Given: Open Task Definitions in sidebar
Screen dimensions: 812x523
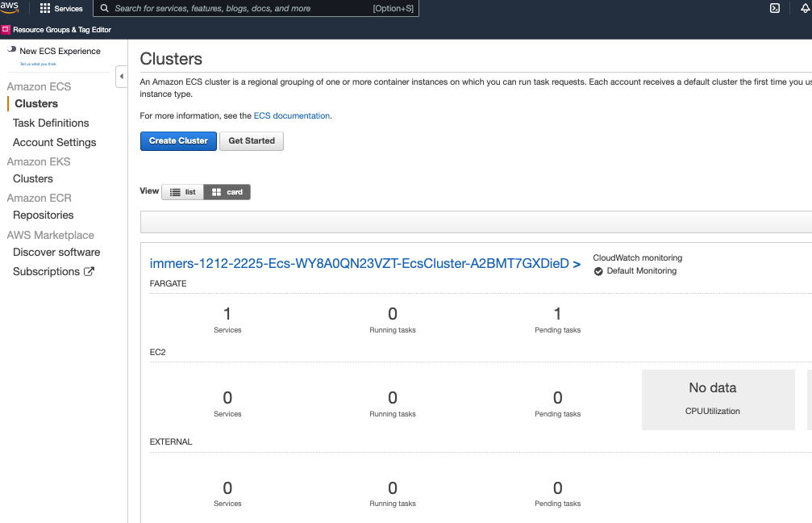Looking at the screenshot, I should (51, 123).
